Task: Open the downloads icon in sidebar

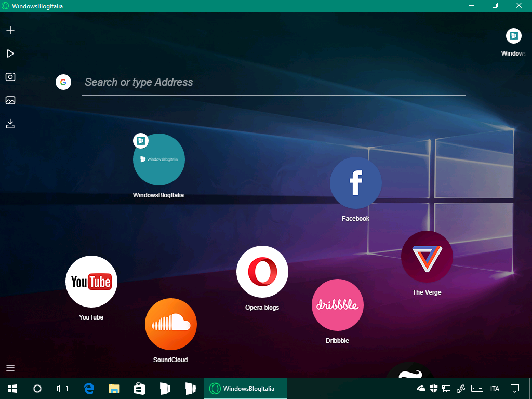Action: point(10,124)
